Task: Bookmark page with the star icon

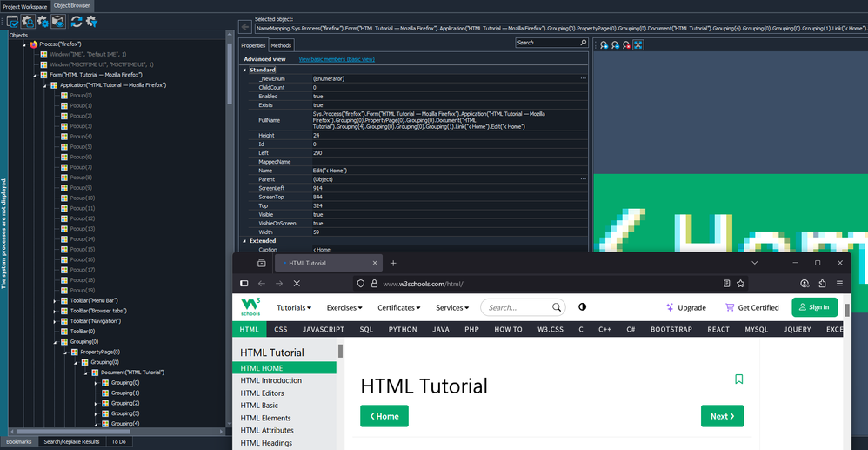Action: (x=741, y=283)
